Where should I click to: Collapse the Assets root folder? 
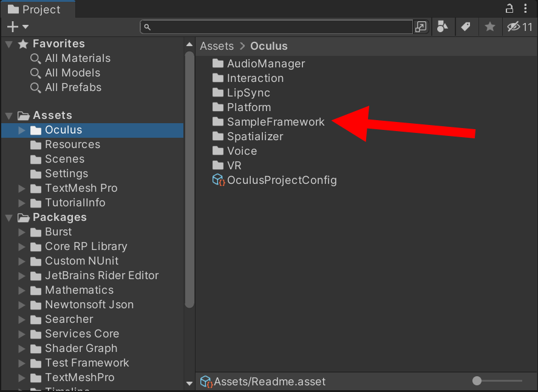pos(9,115)
